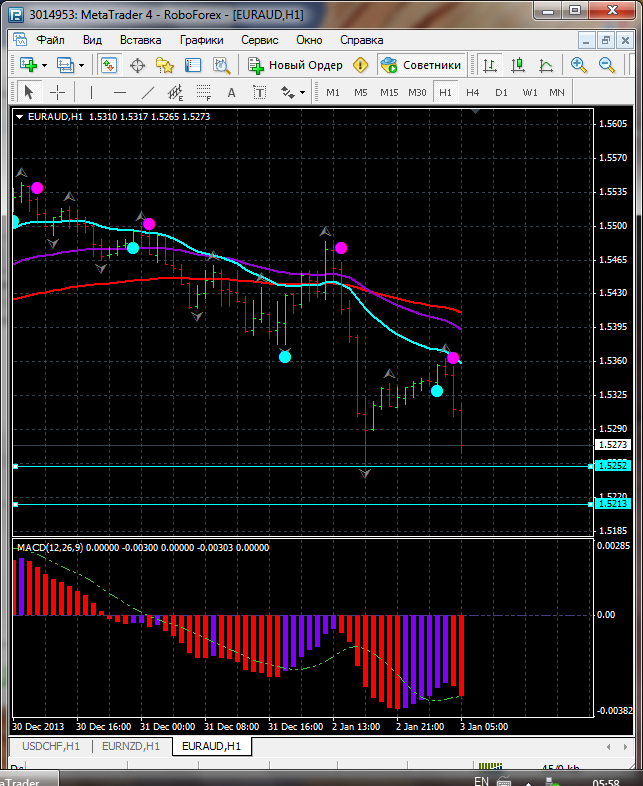Open the Справка menu
The image size is (643, 786).
(x=362, y=40)
